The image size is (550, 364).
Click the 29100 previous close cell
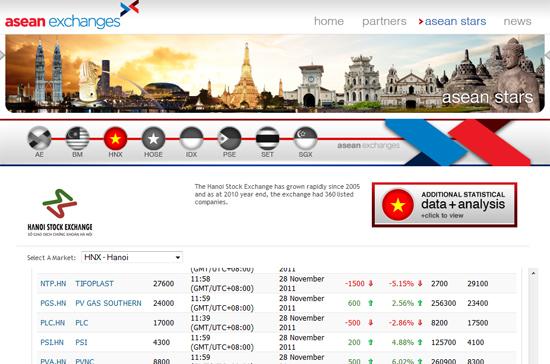coord(477,284)
